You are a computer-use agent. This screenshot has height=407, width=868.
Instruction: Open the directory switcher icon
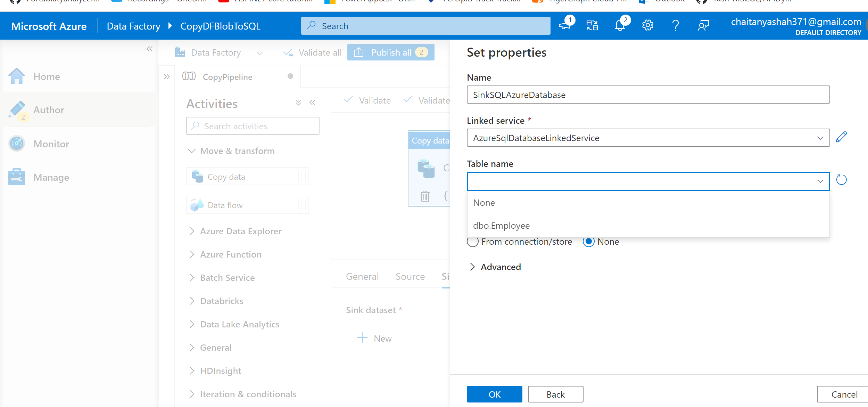click(592, 25)
